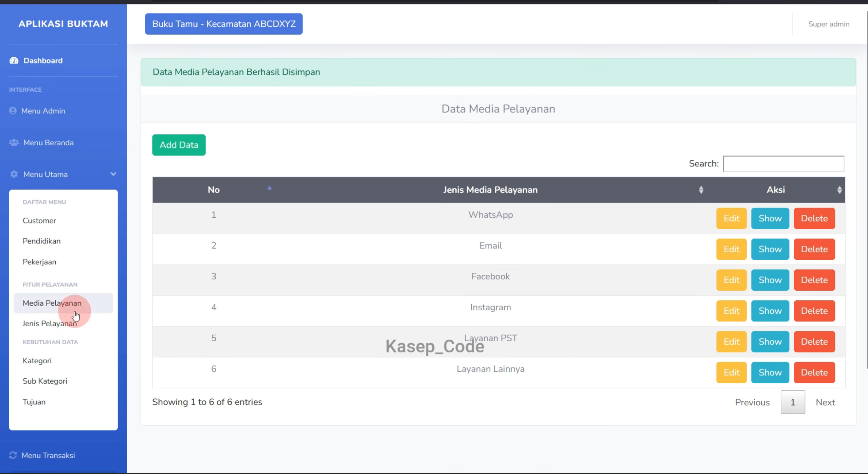
Task: Click the Add Data button
Action: (179, 145)
